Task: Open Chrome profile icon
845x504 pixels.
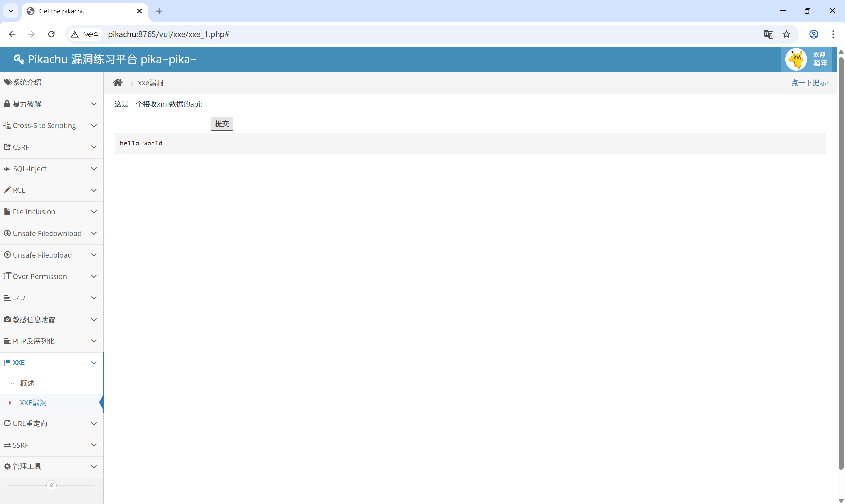Action: coord(813,34)
